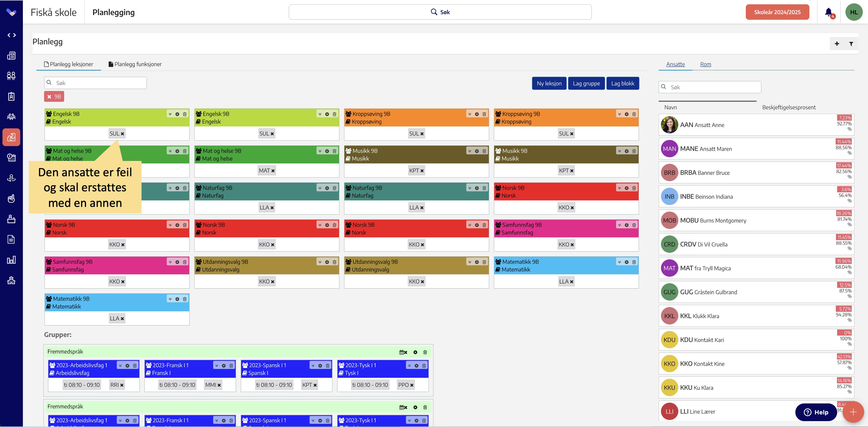Remove MMI teacher tag from 2023-Fransk I 1

click(219, 385)
